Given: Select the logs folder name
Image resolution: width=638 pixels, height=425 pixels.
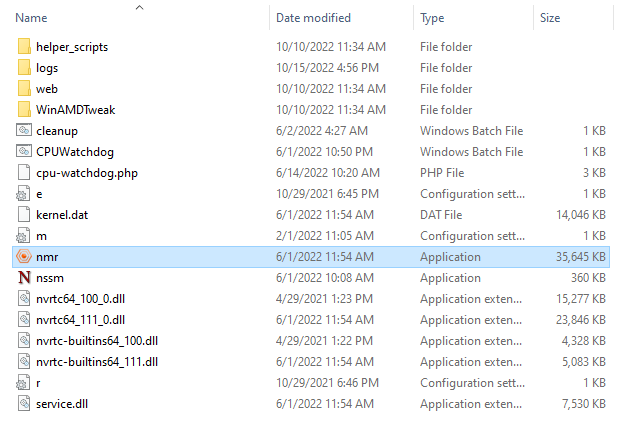Looking at the screenshot, I should [x=47, y=68].
